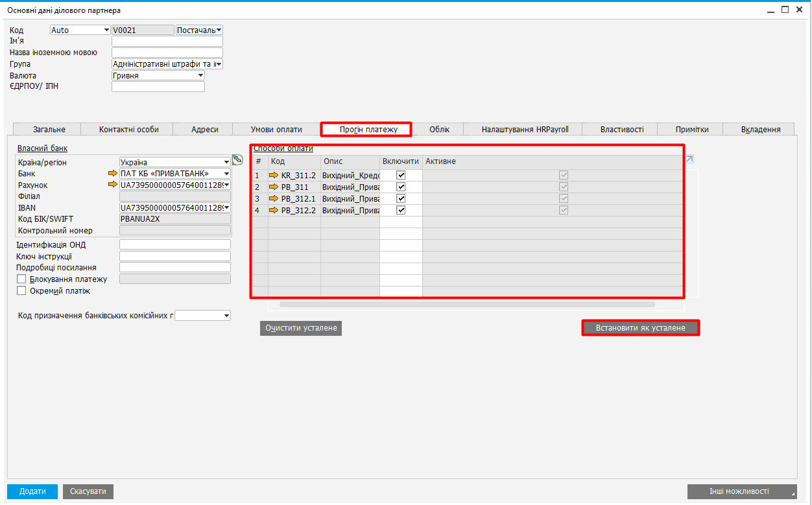Screen dimensions: 812x505
Task: Enable the Окремий платіж checkbox
Action: 21,291
